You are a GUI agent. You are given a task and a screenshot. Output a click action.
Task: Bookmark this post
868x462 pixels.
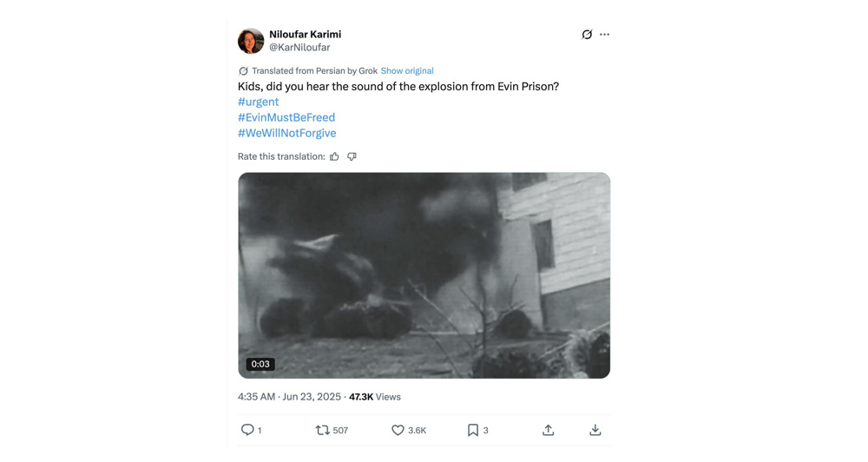click(x=473, y=430)
